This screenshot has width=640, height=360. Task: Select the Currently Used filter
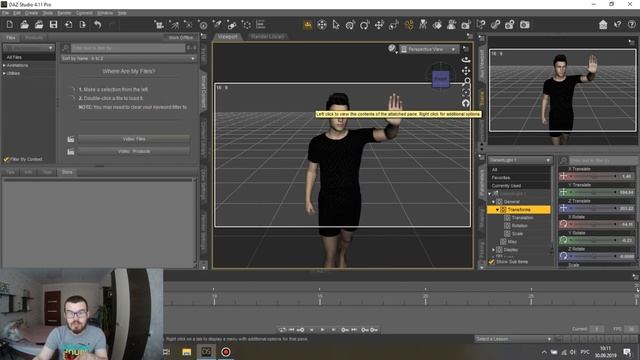coord(518,186)
